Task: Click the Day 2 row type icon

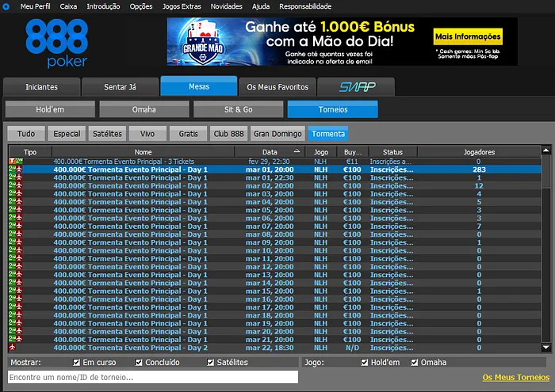Action: [x=13, y=348]
